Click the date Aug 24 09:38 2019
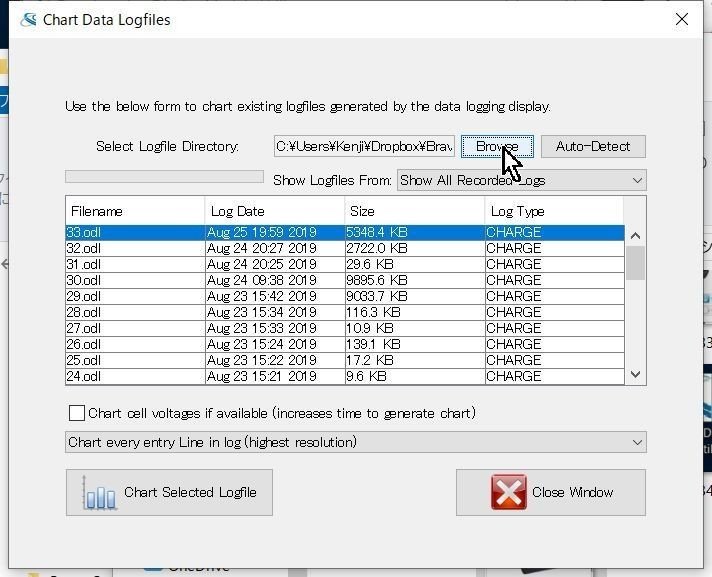The width and height of the screenshot is (712, 577). pyautogui.click(x=262, y=280)
